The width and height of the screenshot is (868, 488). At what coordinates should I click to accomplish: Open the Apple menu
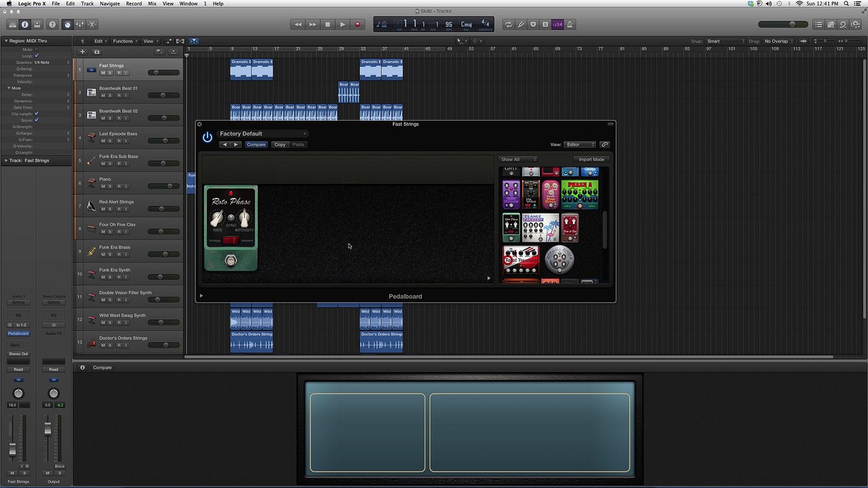[9, 3]
